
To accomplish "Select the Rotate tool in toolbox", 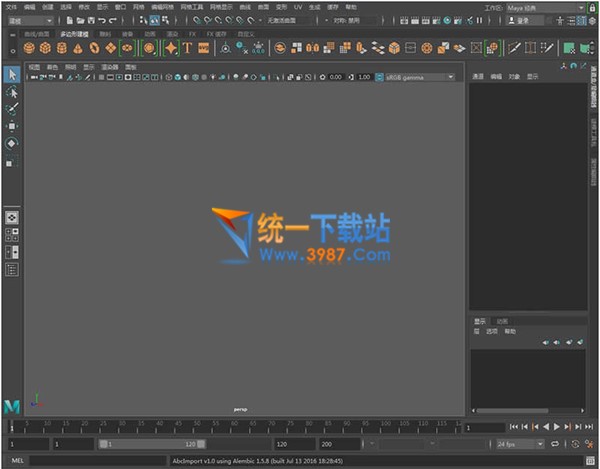I will coord(12,143).
